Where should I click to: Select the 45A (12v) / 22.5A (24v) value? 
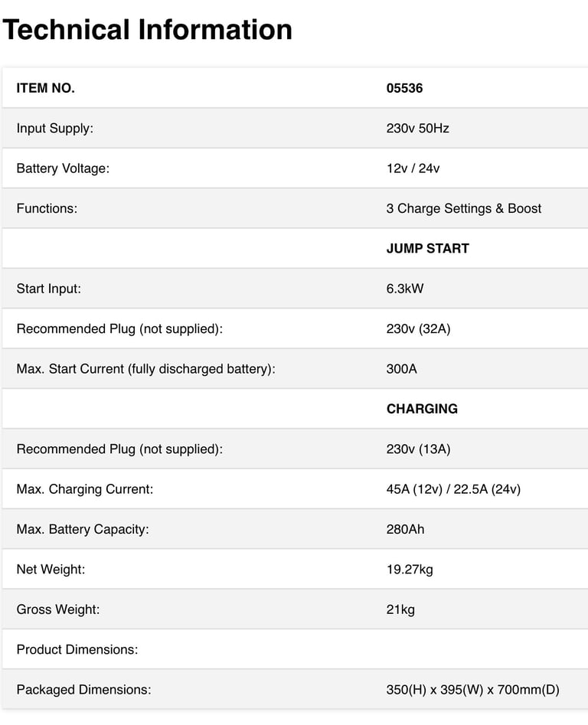point(453,489)
